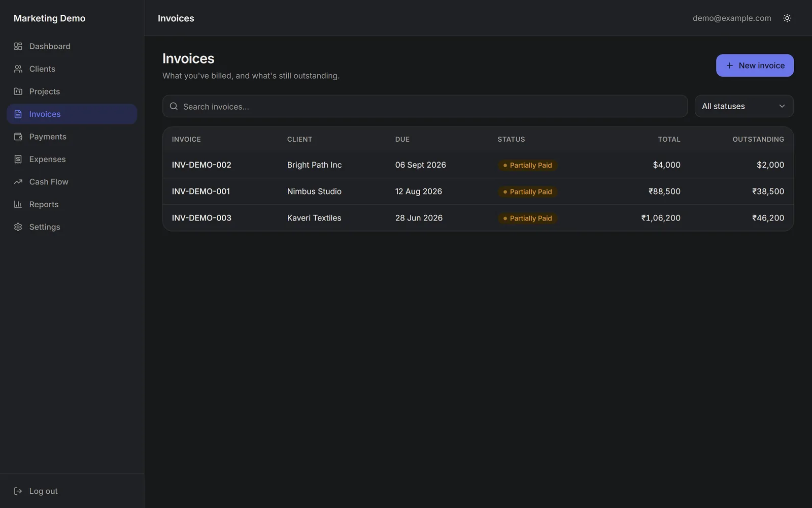Click the chevron on statuses filter
This screenshot has height=508, width=812.
coord(782,106)
